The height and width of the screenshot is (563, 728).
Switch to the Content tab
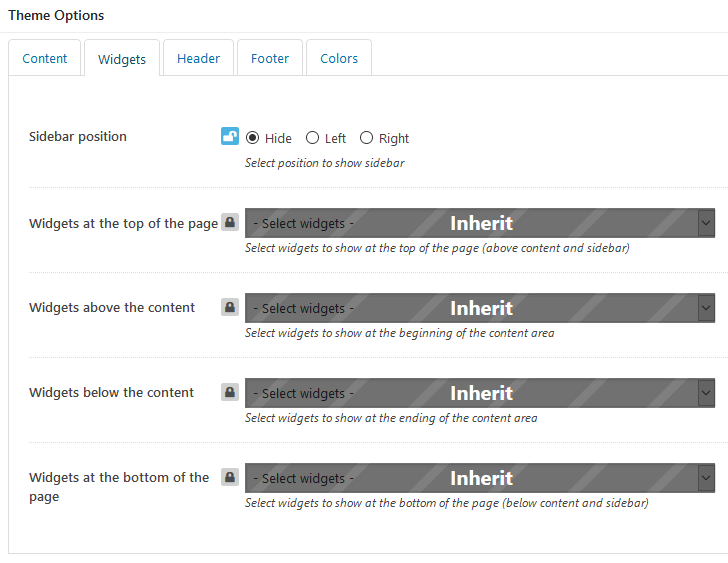pyautogui.click(x=45, y=58)
